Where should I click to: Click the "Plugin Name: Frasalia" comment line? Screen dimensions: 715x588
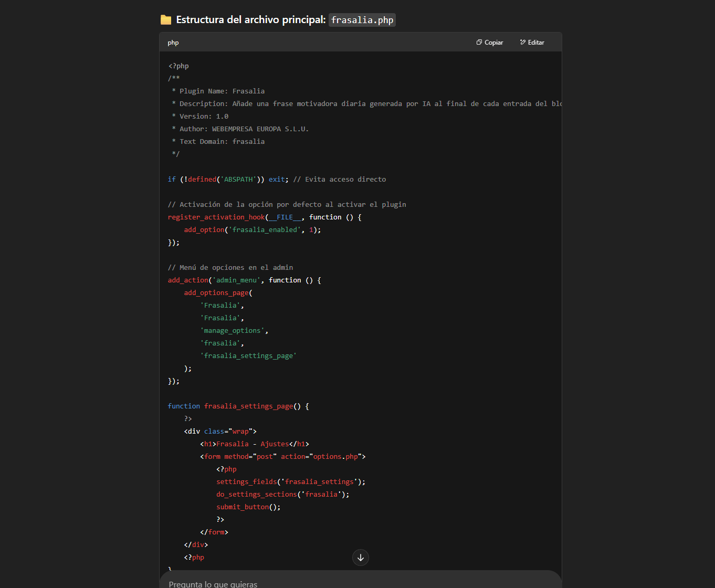[x=218, y=91]
